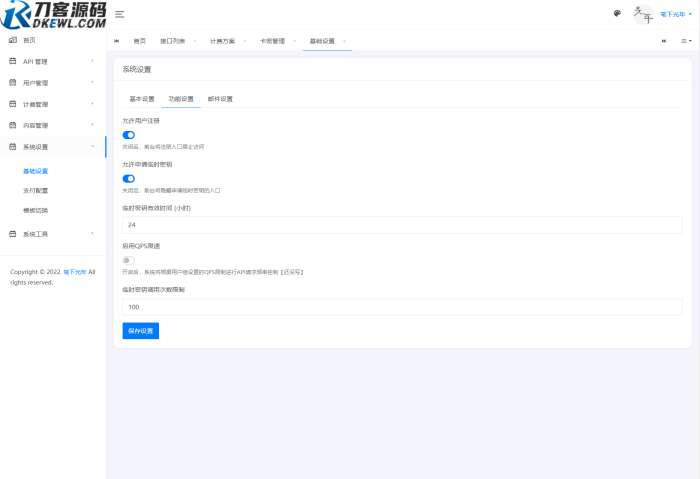Toggle 允许申请临时密钥 switch

coord(129,179)
